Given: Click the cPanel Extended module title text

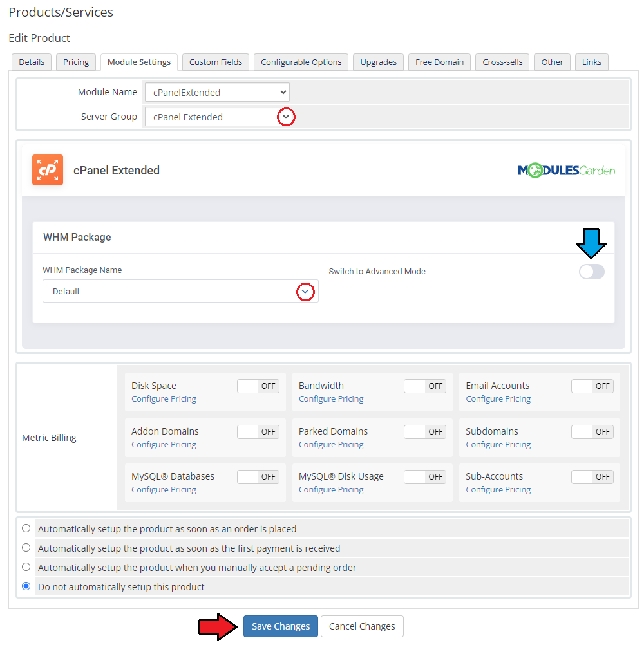Looking at the screenshot, I should (117, 171).
